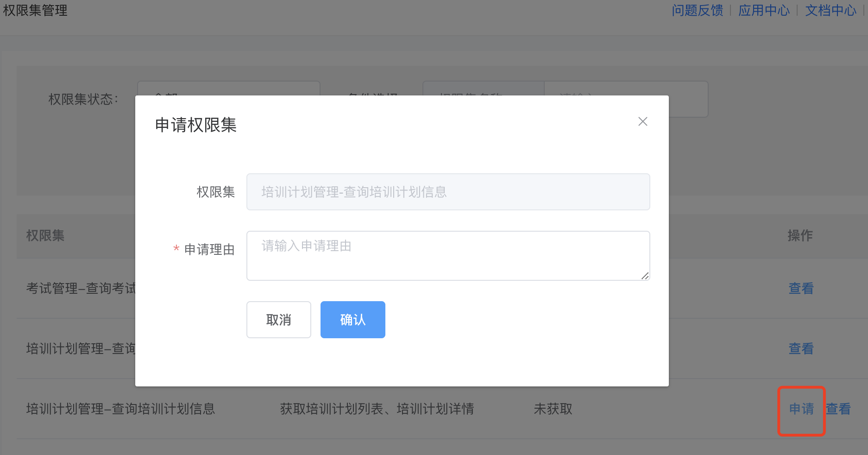Click the 培训计划管理-查询培训计划信息 row name

120,409
